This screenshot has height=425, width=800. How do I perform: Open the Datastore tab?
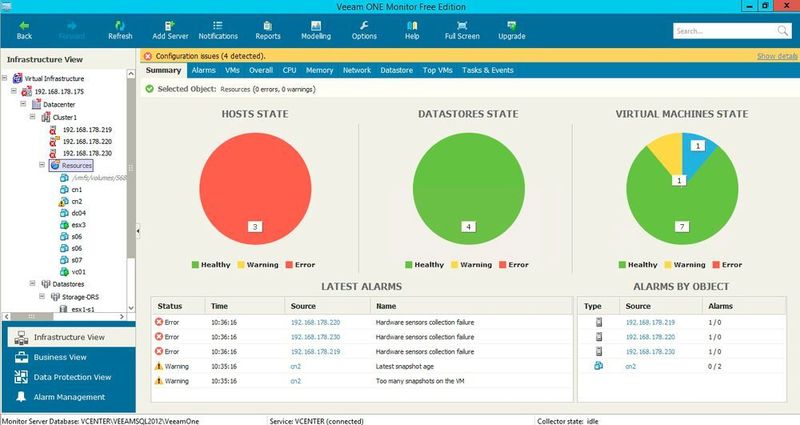click(x=396, y=70)
